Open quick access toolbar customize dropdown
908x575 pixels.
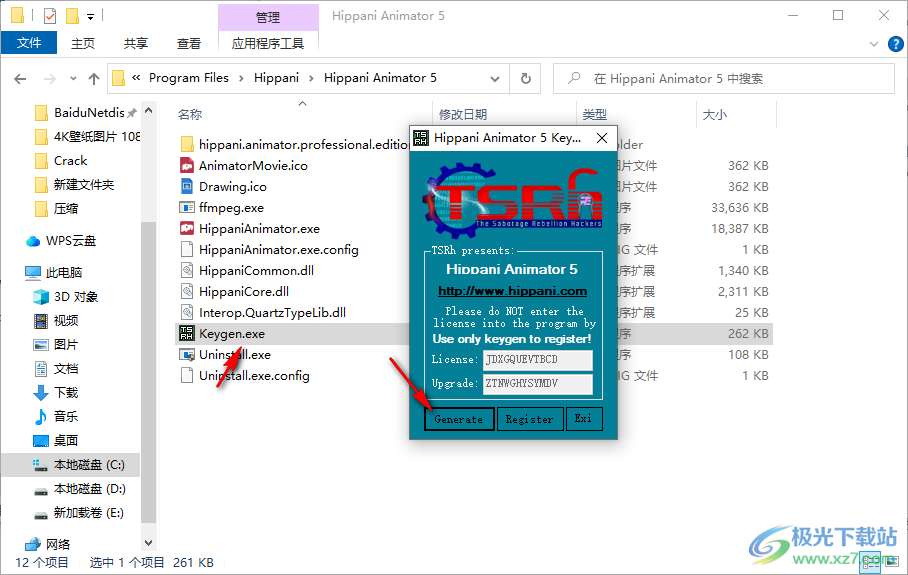[90, 17]
